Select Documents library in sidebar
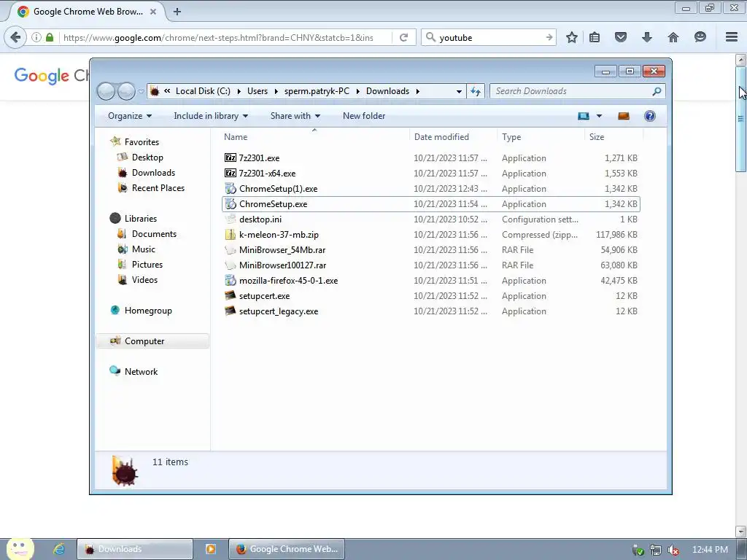Image resolution: width=747 pixels, height=560 pixels. [x=154, y=234]
